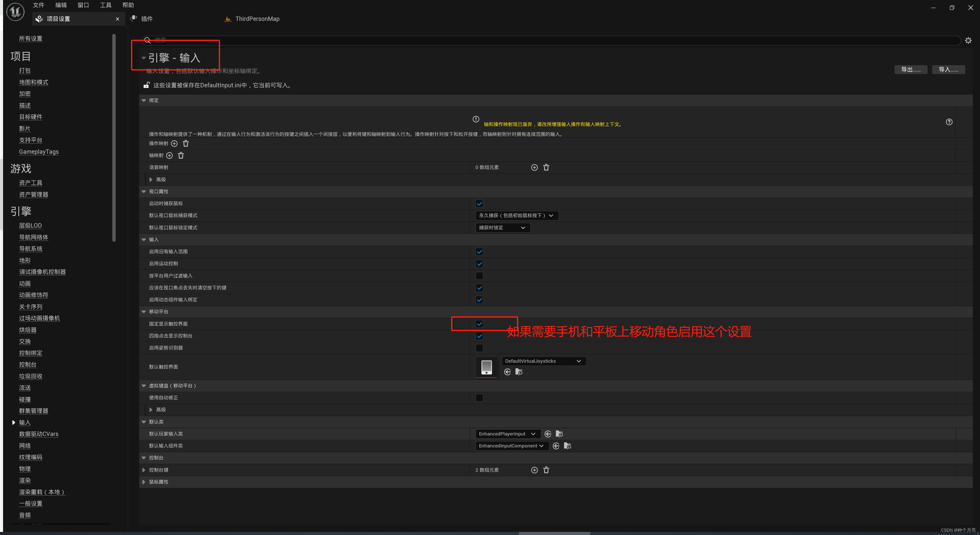Enable 使用自动修正 checkbox
The height and width of the screenshot is (535, 980).
click(x=479, y=398)
